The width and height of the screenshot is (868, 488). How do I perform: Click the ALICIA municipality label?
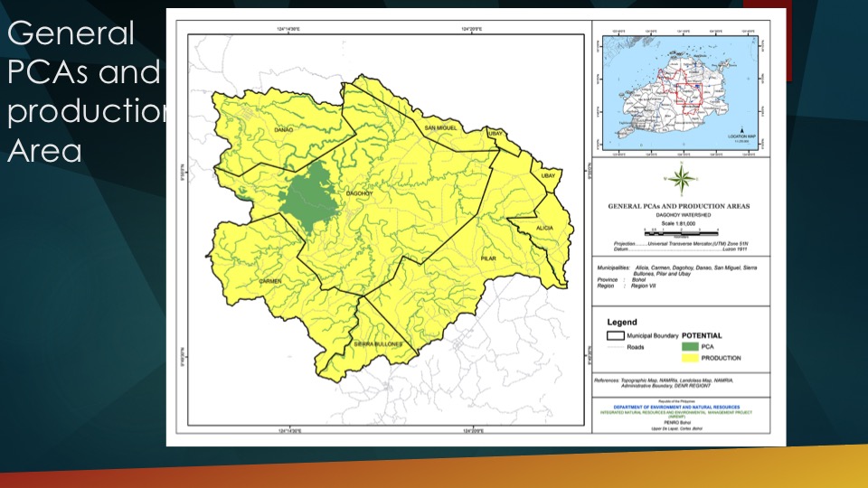(544, 229)
